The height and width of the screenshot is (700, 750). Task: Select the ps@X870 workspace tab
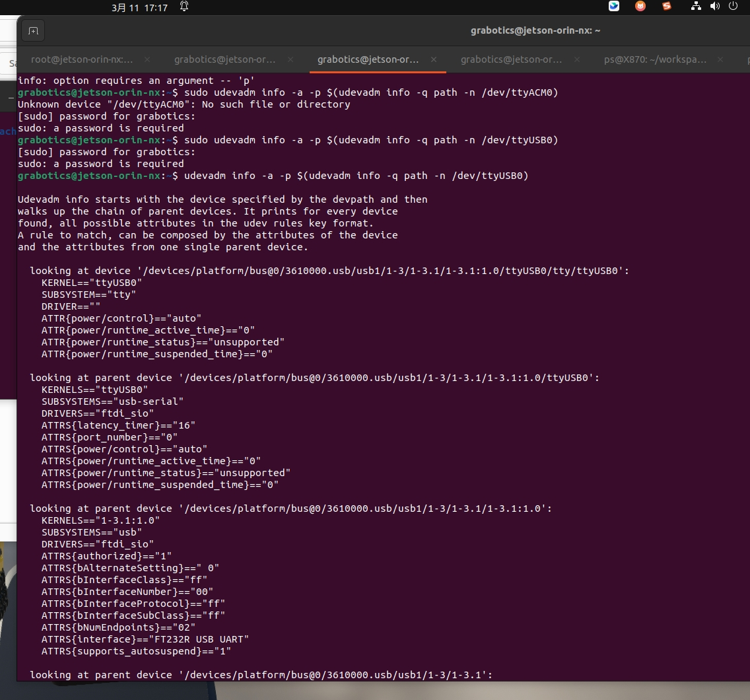[x=655, y=59]
